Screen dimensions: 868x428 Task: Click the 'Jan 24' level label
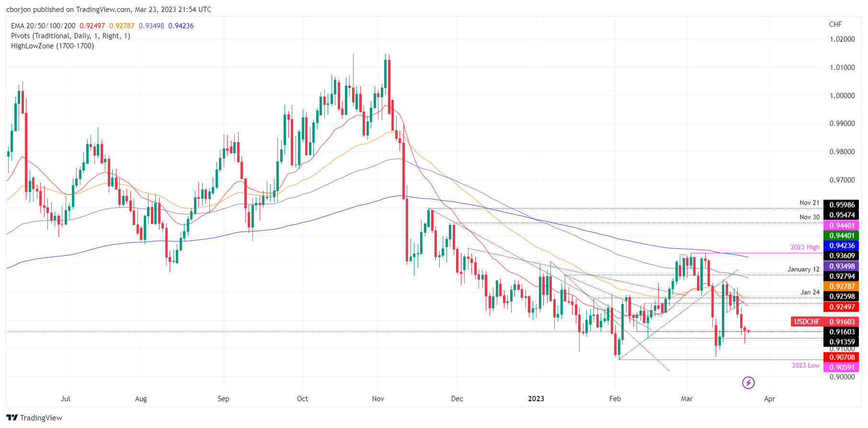coord(810,292)
